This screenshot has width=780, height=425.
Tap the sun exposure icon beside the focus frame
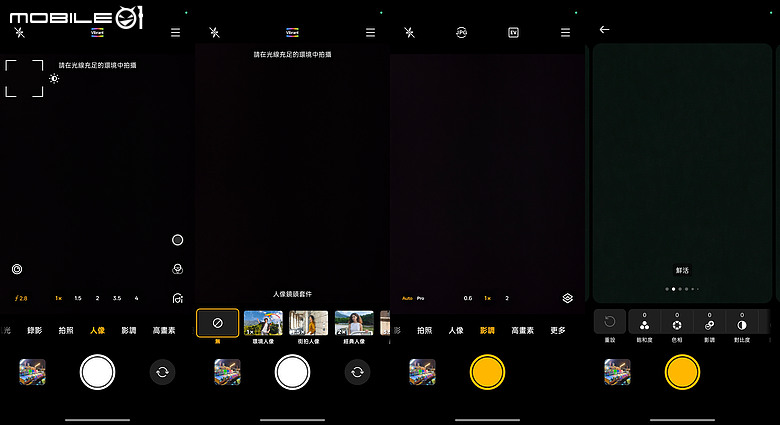tap(54, 79)
